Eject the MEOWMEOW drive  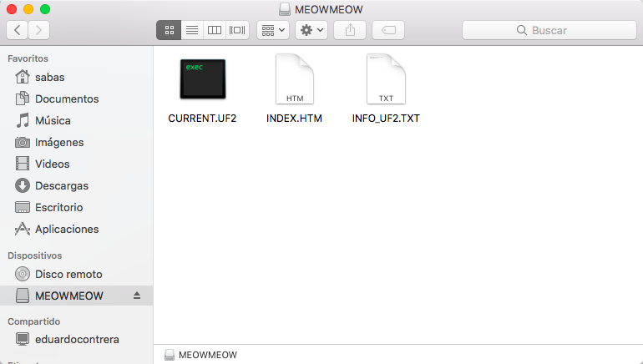137,296
